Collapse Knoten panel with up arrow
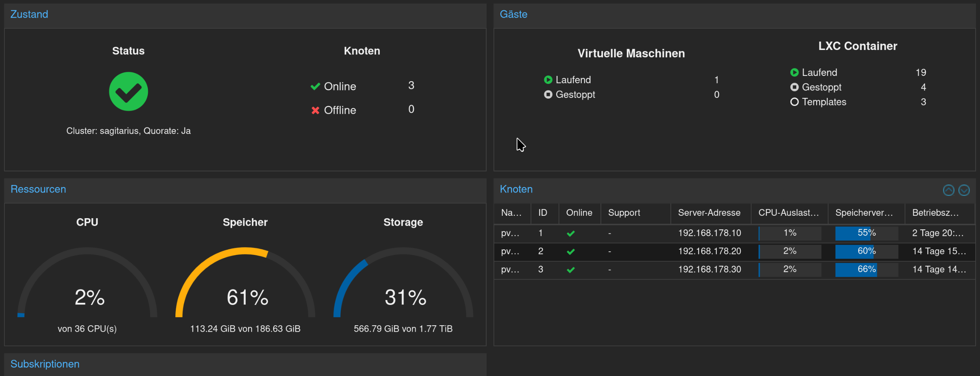Image resolution: width=980 pixels, height=376 pixels. 948,190
